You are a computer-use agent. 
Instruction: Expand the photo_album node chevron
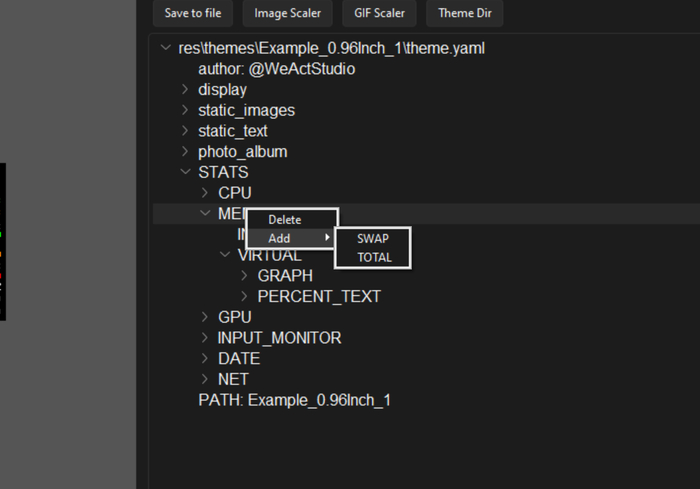[185, 152]
